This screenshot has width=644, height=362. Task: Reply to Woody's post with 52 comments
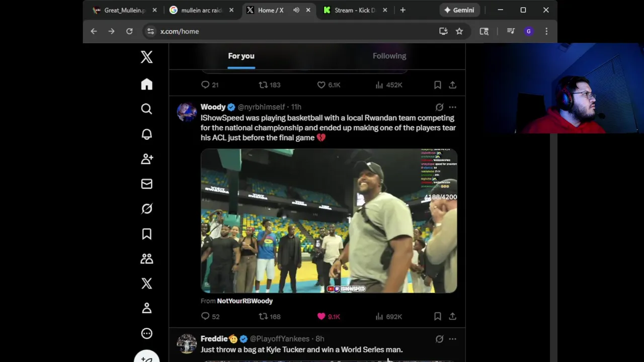210,316
